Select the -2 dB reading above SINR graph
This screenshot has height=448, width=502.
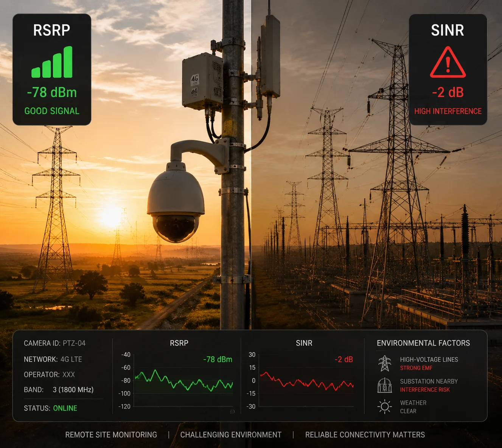point(344,360)
